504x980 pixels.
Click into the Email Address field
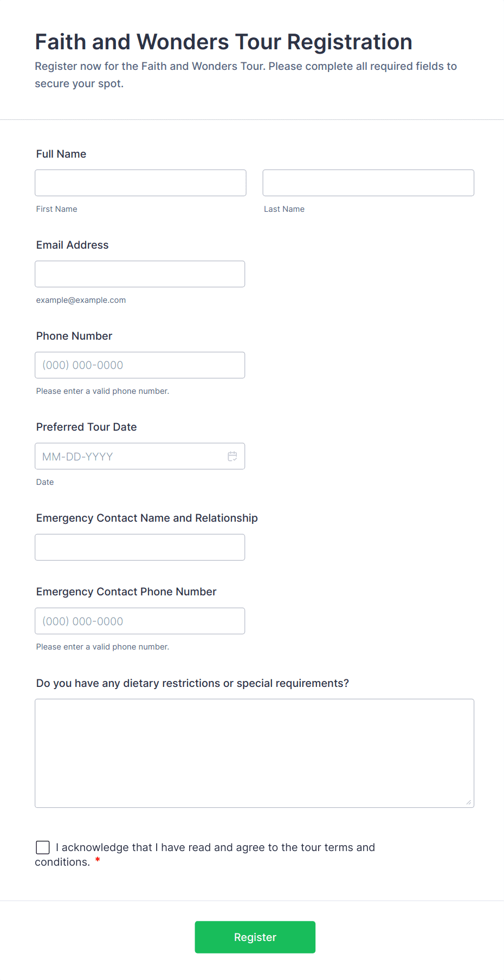(140, 274)
